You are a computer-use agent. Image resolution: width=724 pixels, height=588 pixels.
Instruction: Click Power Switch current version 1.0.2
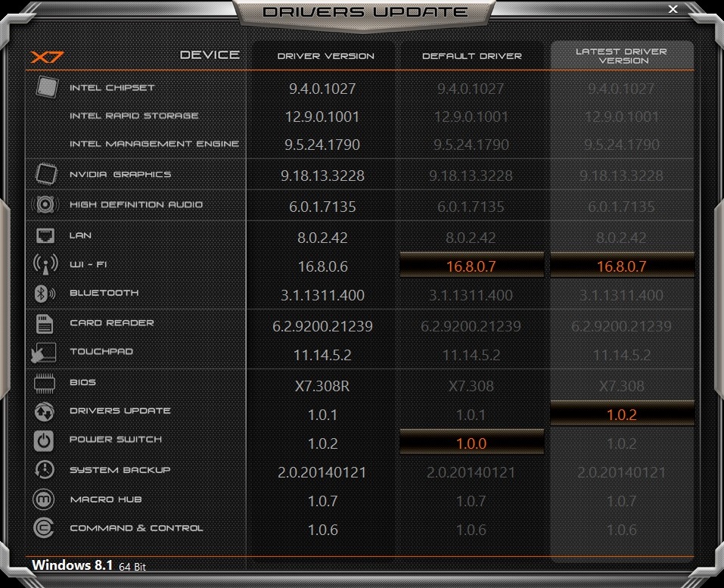[322, 443]
